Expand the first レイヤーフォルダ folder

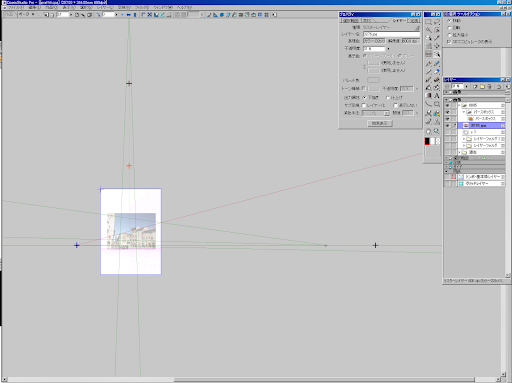point(464,139)
